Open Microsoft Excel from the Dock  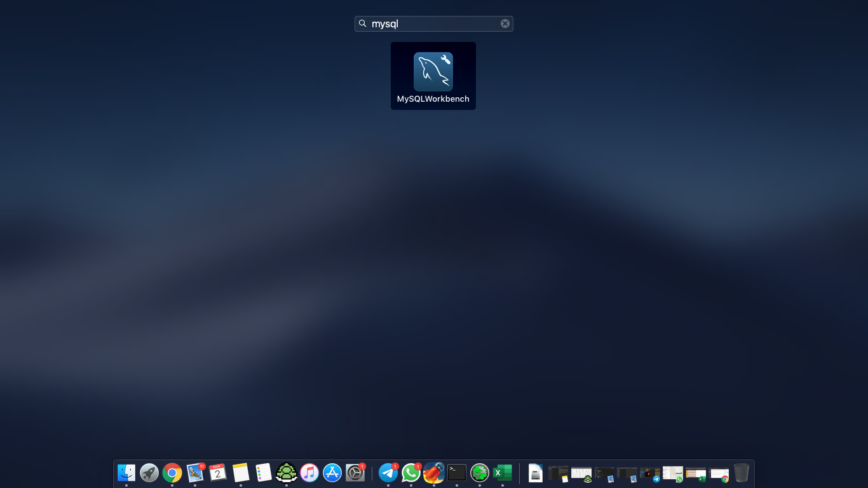tap(503, 473)
